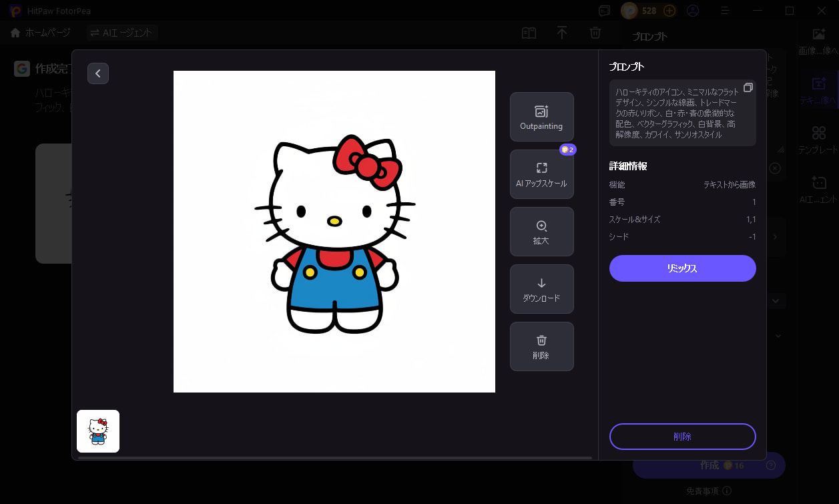Select 画像...像へ in right sidebar
Screen dimensions: 839x504
point(818,41)
